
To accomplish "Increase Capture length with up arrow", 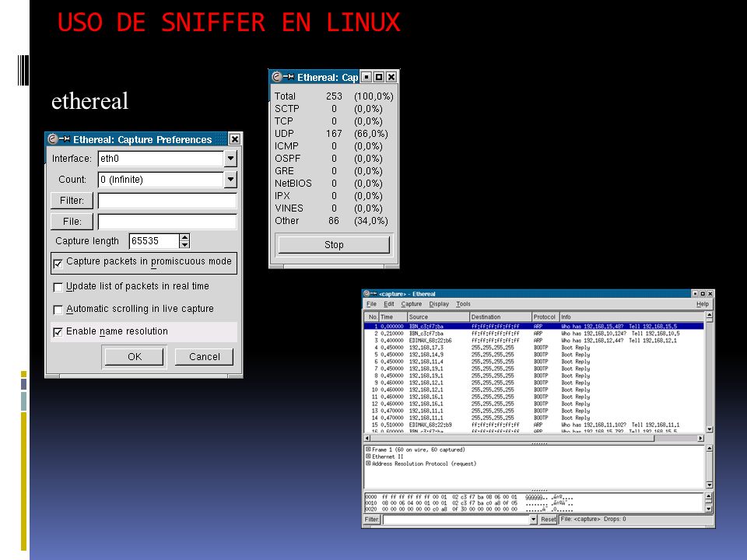I will (x=184, y=237).
